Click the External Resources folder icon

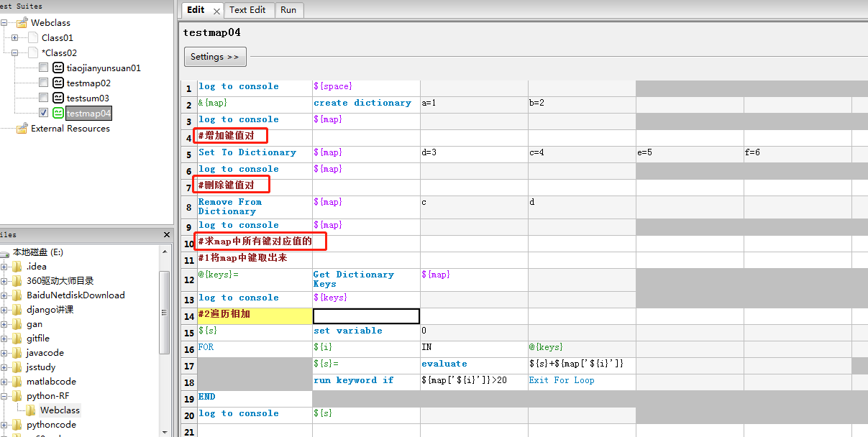(22, 128)
